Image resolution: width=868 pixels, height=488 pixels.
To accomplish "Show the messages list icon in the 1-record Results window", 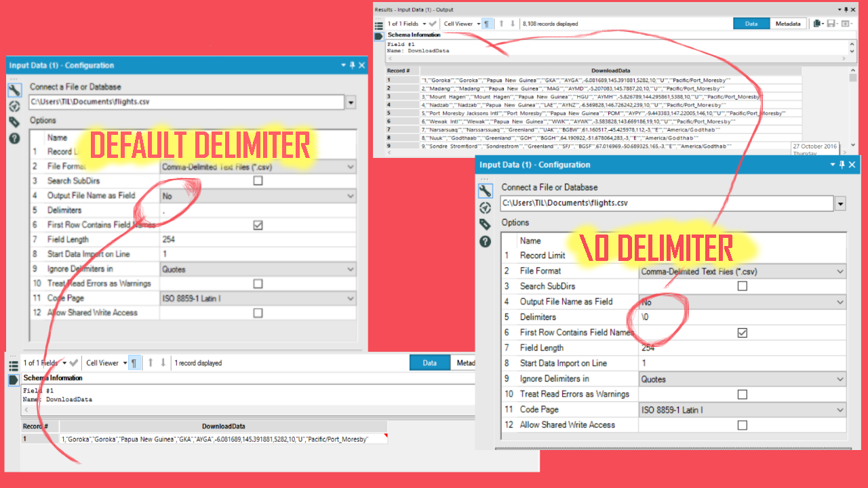I will tap(14, 365).
